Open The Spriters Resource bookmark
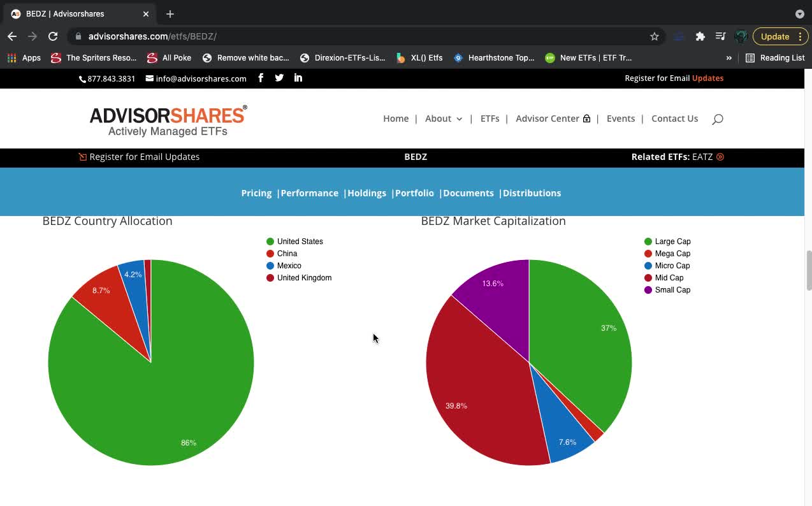The image size is (812, 506). 94,57
